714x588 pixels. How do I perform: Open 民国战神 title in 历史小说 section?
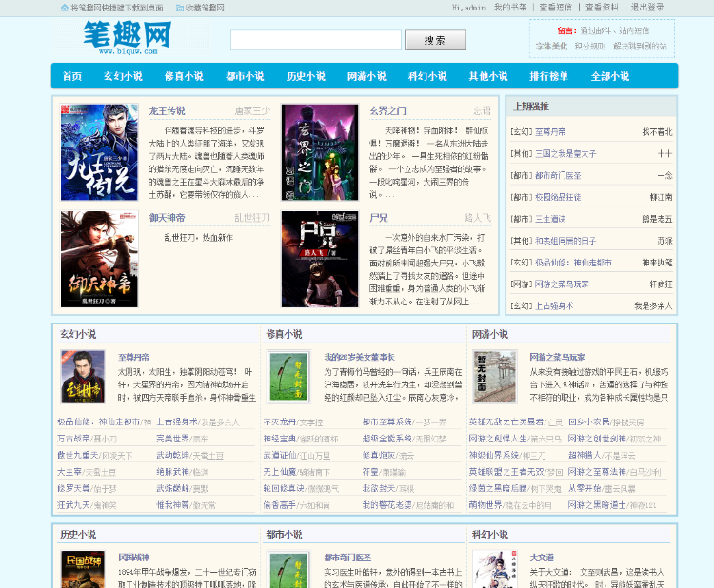[x=133, y=558]
